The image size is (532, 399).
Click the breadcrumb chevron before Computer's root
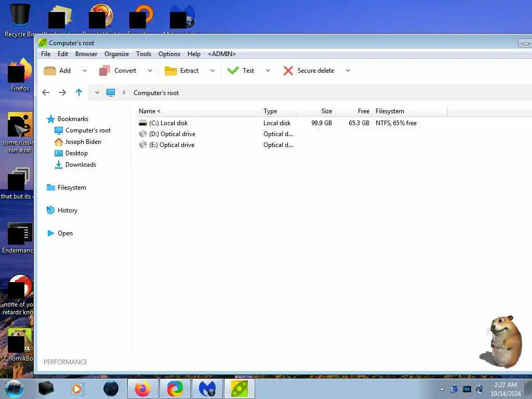point(124,92)
